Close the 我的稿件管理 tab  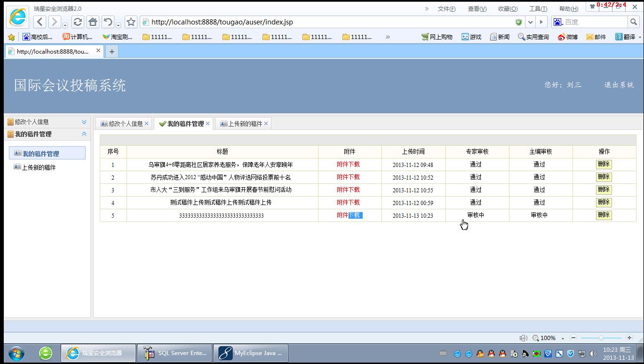[x=208, y=124]
